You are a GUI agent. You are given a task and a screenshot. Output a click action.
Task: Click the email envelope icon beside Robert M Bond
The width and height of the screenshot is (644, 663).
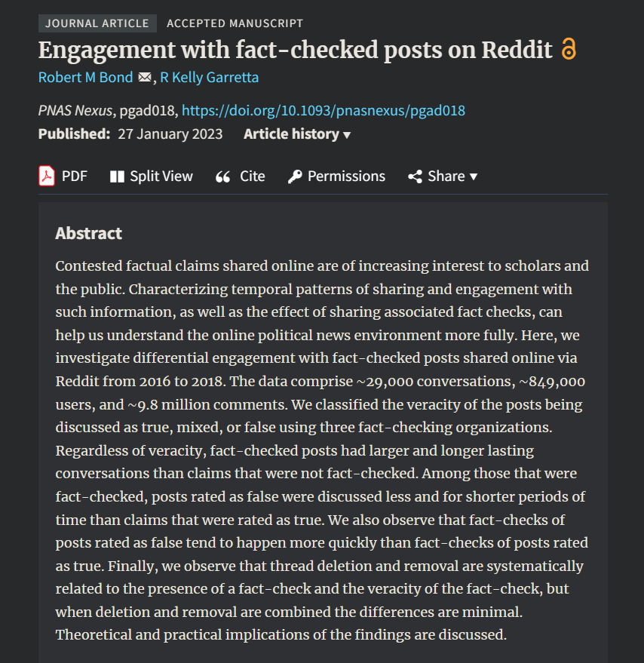(145, 78)
